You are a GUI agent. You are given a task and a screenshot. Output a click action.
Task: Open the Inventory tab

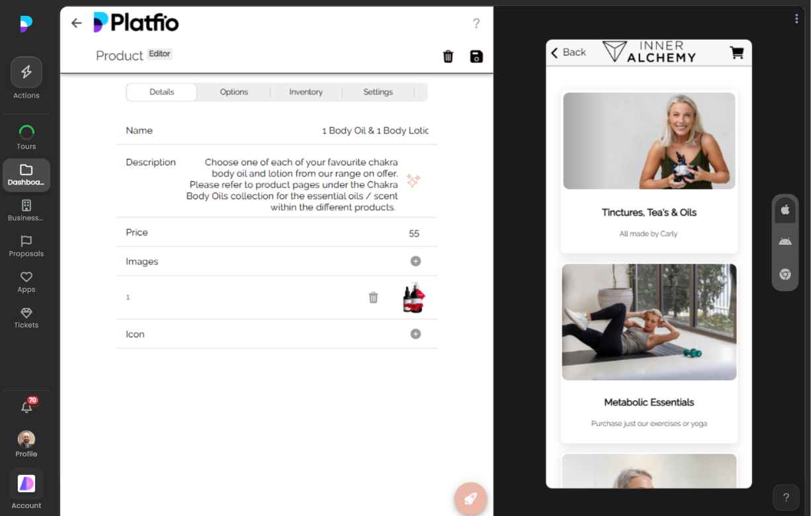(x=305, y=92)
